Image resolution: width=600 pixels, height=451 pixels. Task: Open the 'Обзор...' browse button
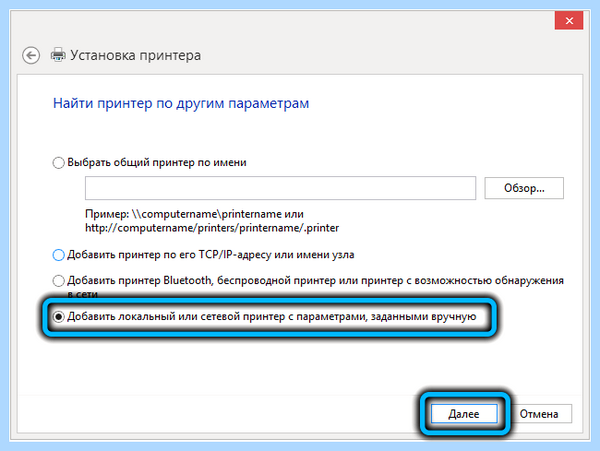(524, 188)
